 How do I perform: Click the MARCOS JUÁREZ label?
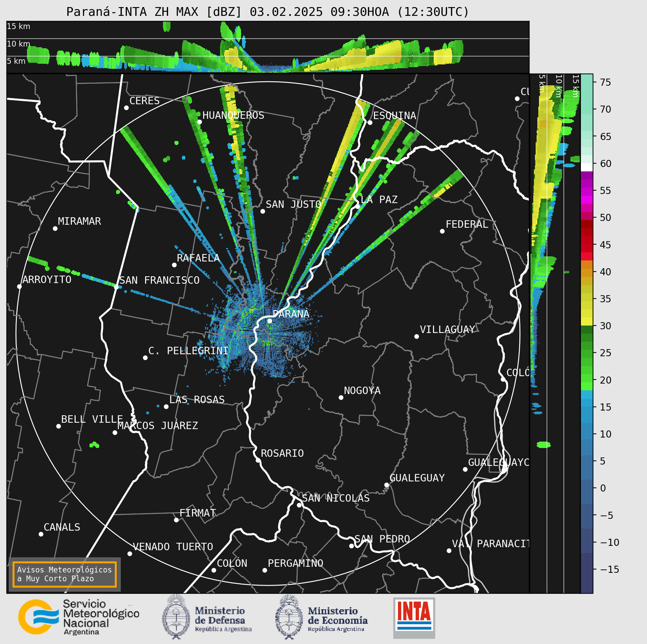coord(158,425)
